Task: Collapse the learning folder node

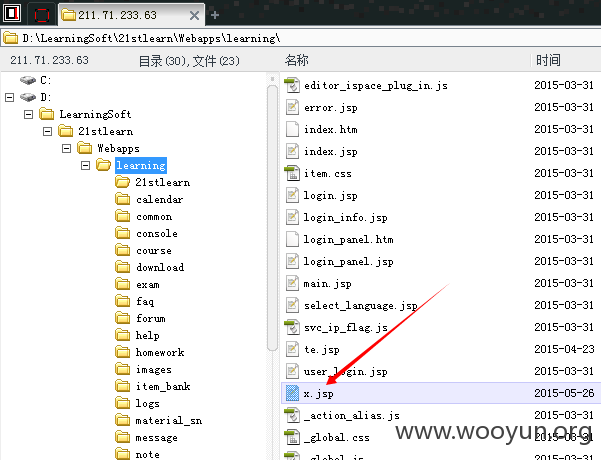Action: tap(85, 166)
